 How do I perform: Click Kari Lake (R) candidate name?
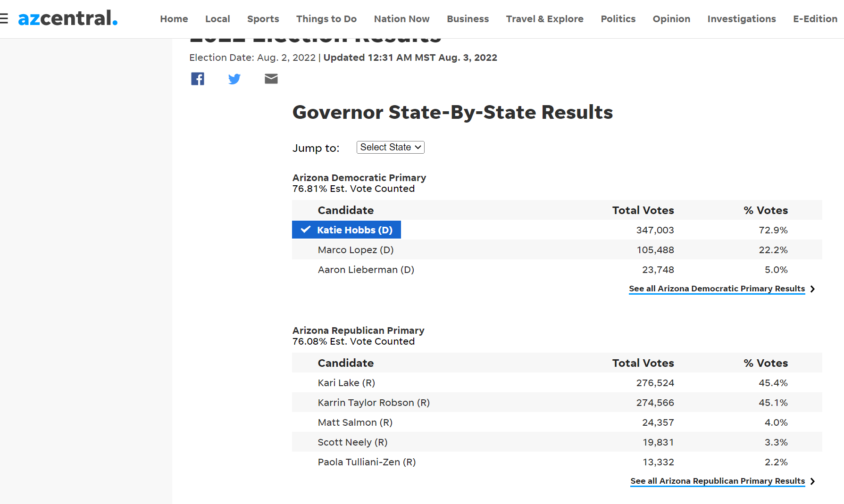[x=346, y=383]
